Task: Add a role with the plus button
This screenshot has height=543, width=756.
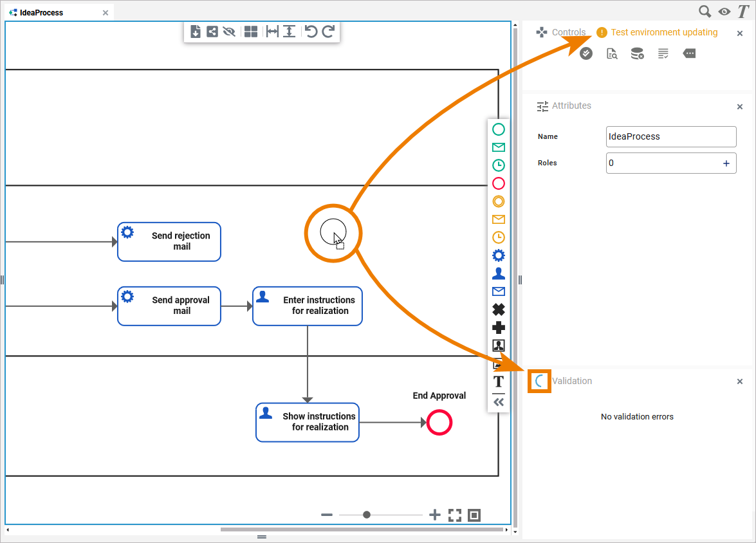Action: [x=726, y=163]
